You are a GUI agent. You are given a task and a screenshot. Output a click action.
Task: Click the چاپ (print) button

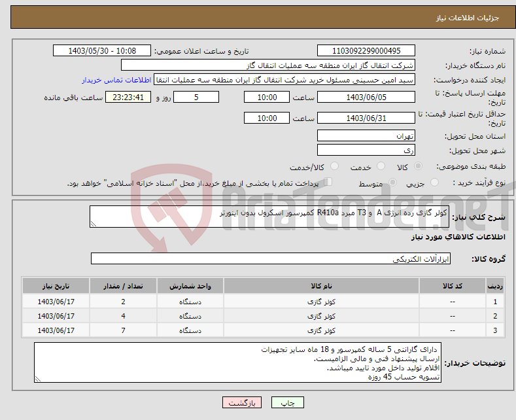tap(287, 402)
